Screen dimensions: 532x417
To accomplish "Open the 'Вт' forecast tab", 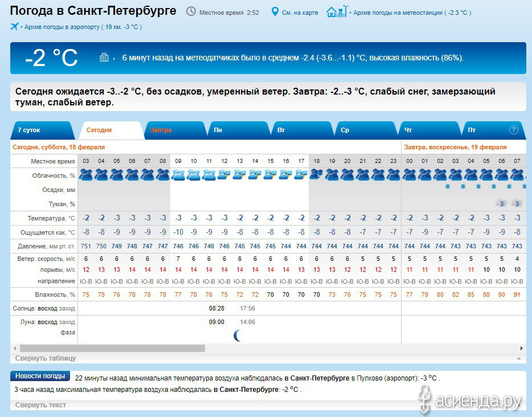I will (303, 130).
